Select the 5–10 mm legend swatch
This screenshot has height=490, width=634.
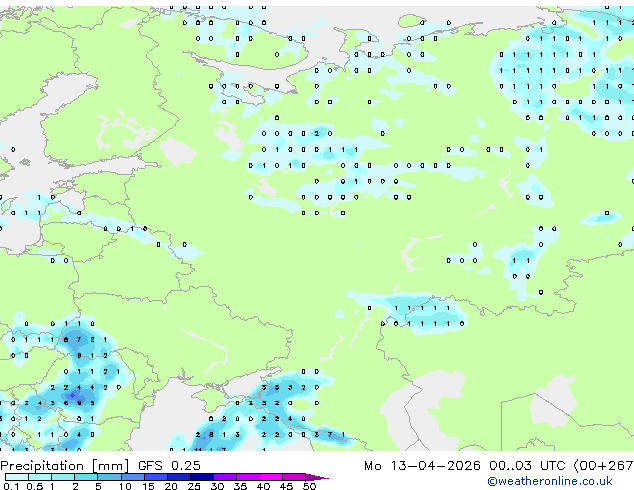(109, 477)
